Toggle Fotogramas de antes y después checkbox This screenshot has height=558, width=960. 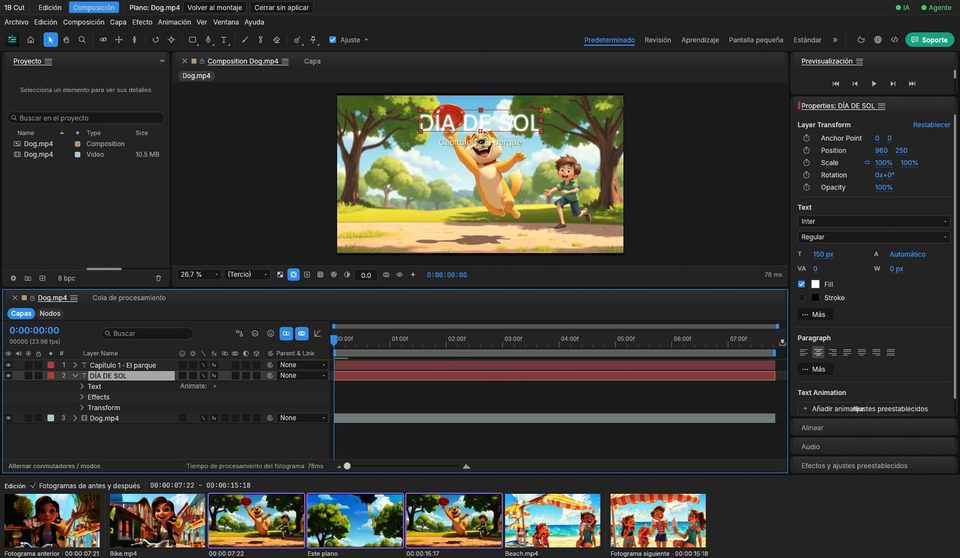click(33, 486)
